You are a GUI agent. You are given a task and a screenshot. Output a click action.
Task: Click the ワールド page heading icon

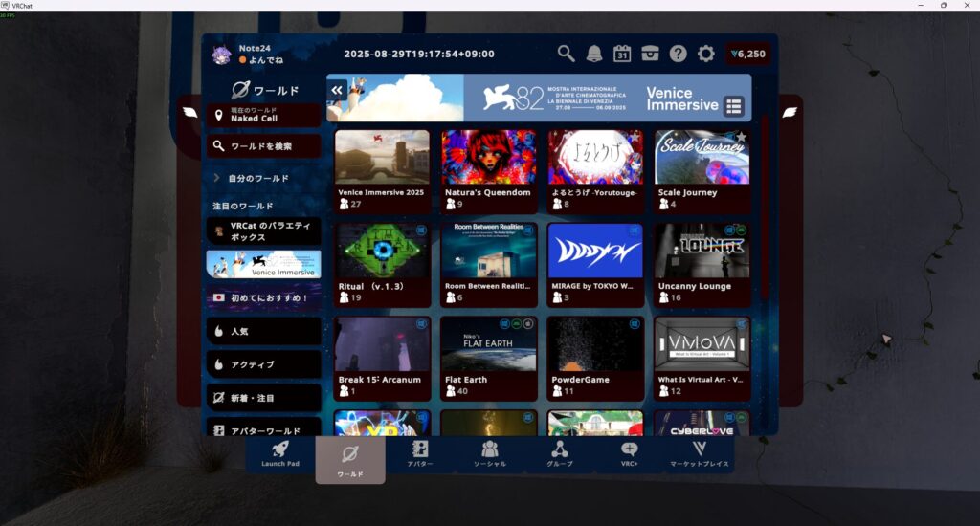(240, 91)
